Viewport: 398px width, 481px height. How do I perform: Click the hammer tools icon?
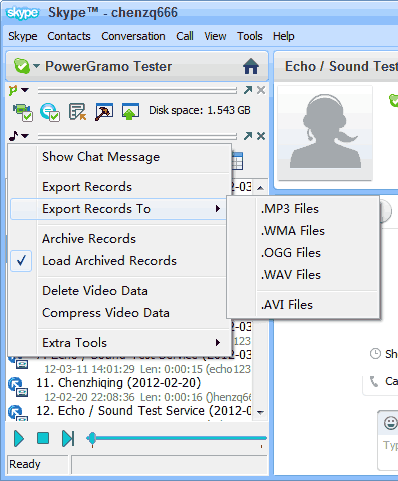(104, 111)
